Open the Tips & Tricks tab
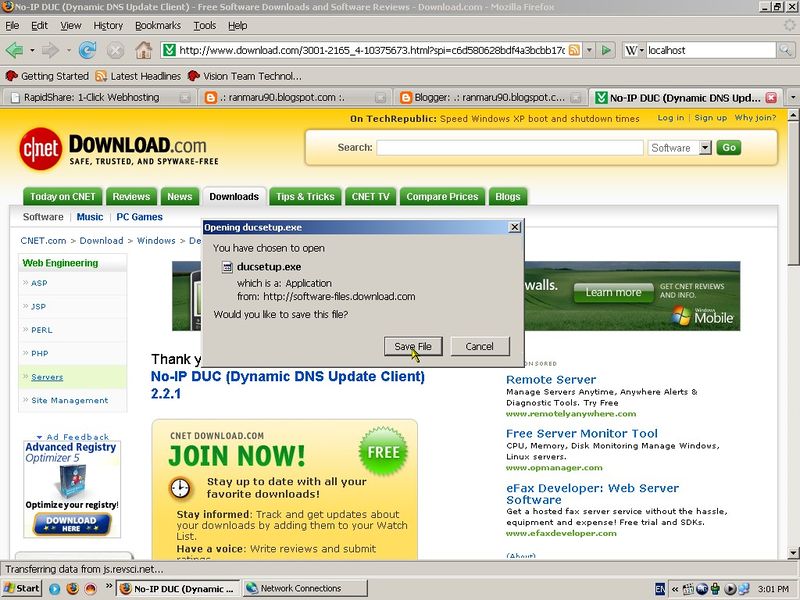 (x=305, y=196)
